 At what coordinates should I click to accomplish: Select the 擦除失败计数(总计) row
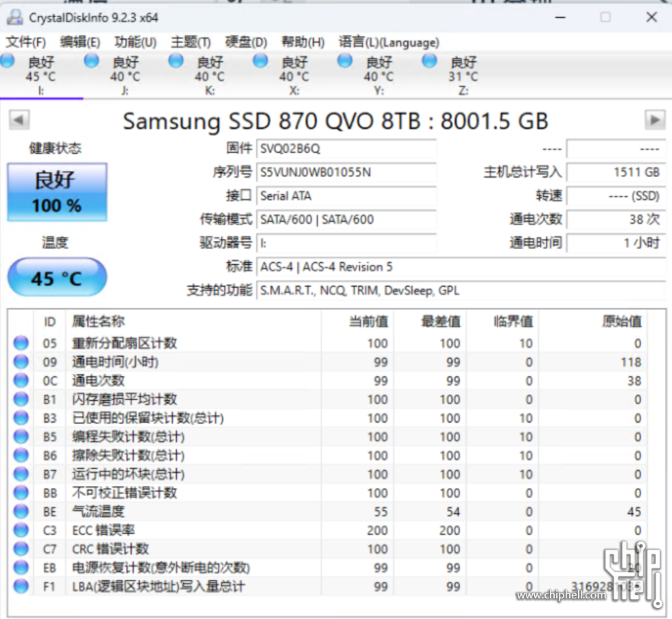tap(328, 456)
